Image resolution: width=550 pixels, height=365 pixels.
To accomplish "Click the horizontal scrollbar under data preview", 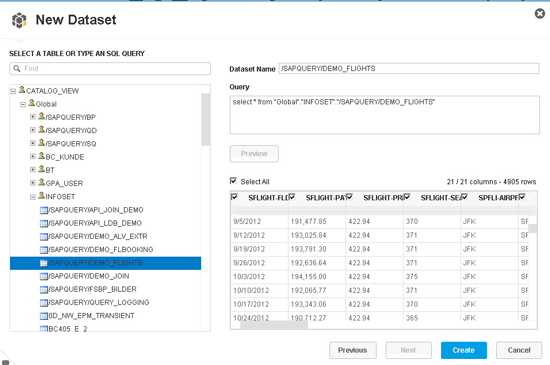I will [274, 325].
